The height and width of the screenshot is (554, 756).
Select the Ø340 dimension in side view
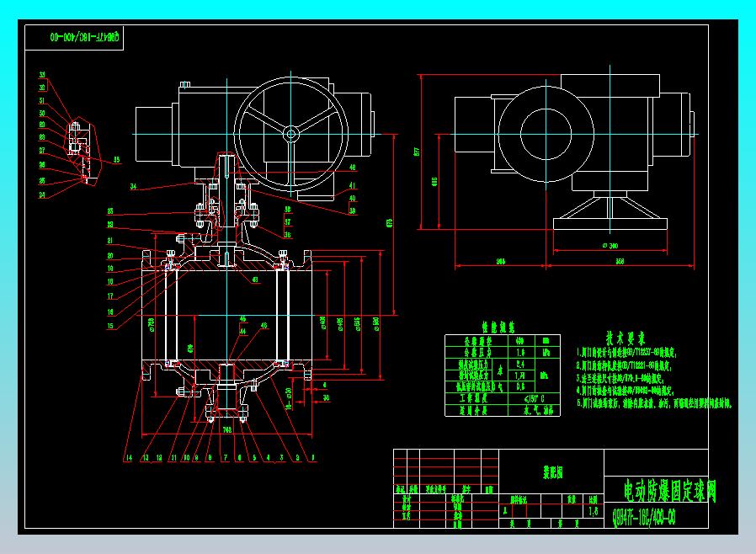610,246
